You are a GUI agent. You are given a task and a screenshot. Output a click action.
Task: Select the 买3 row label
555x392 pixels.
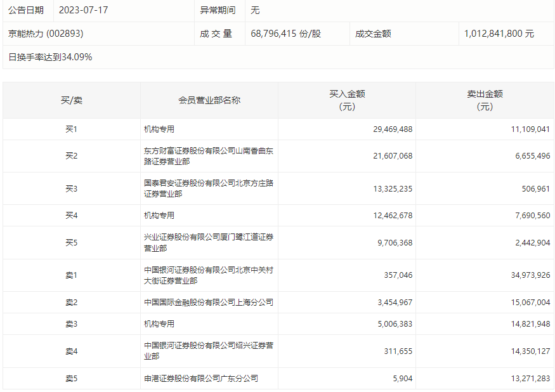72,189
